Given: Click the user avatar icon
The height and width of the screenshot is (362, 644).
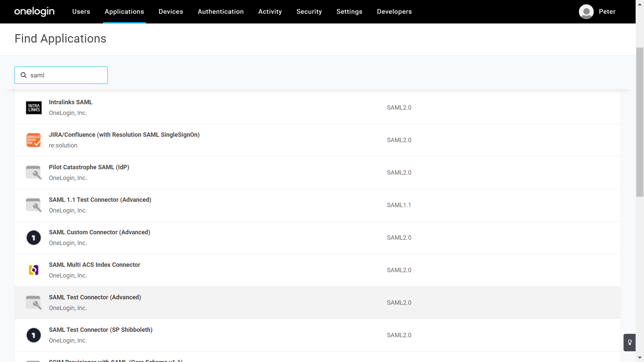Looking at the screenshot, I should (586, 12).
